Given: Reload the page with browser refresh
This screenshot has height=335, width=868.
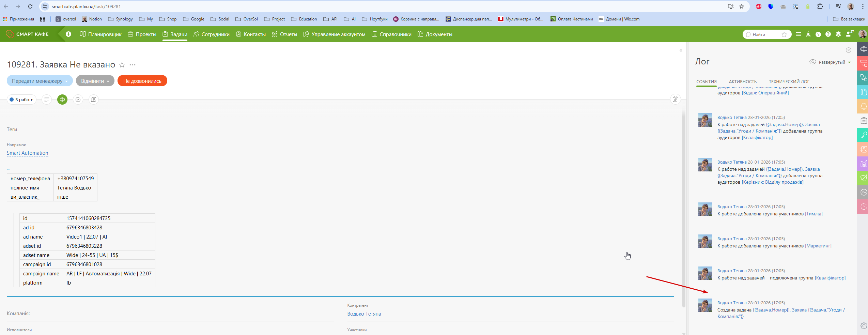Looking at the screenshot, I should pos(30,6).
